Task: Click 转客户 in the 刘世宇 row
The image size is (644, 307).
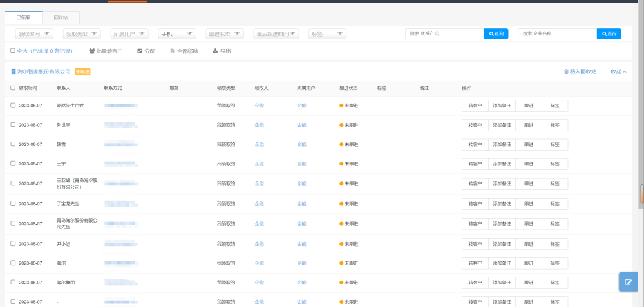Action: [475, 125]
